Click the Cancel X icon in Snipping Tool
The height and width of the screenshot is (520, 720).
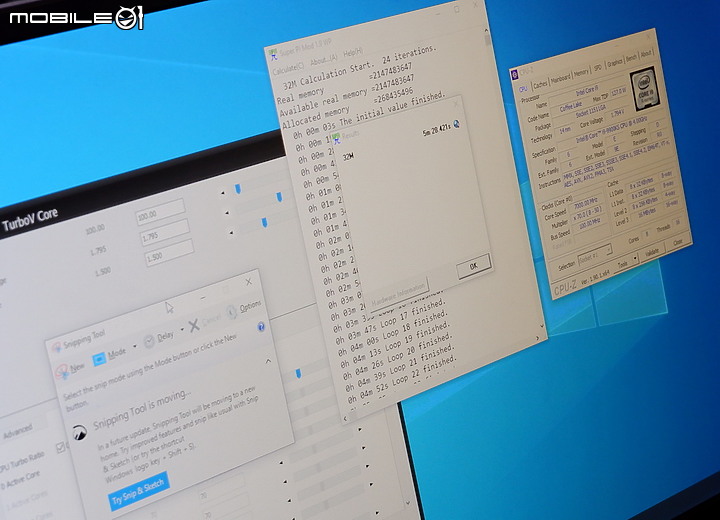tap(194, 325)
